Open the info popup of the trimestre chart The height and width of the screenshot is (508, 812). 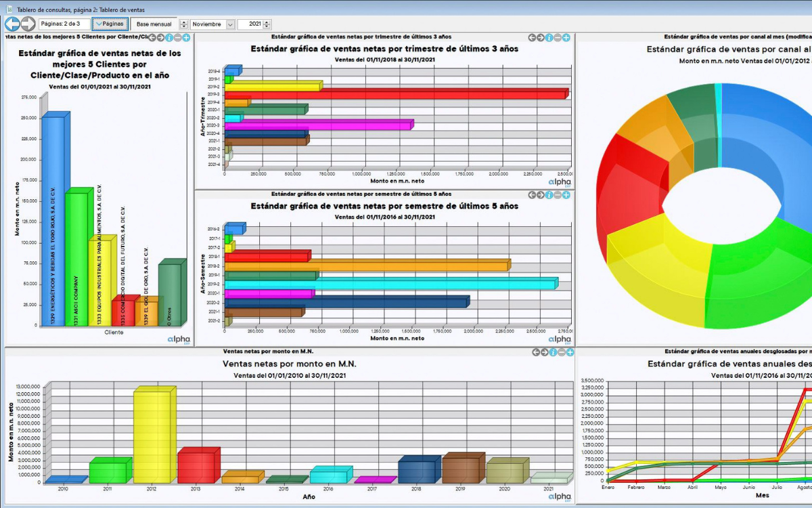point(549,37)
